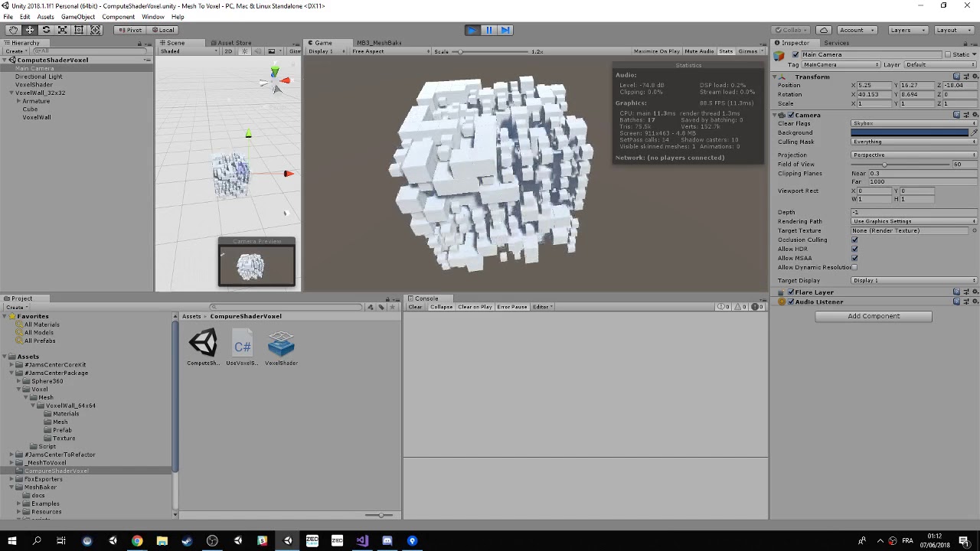
Task: Toggle the console Collapse button
Action: (x=441, y=307)
